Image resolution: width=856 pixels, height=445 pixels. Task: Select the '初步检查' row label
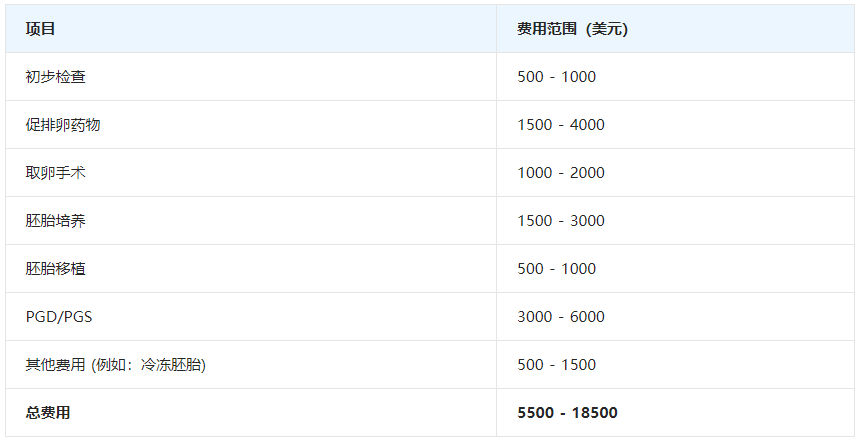[x=56, y=77]
